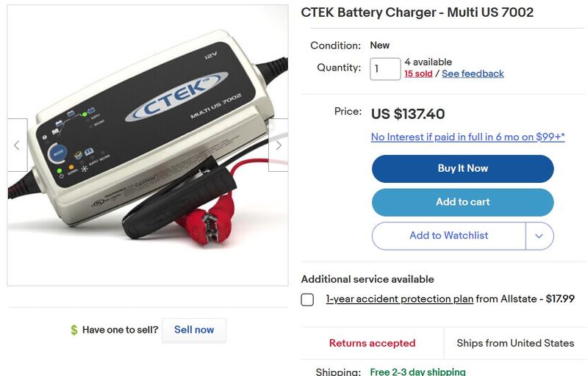The image size is (588, 376).
Task: Click the CTEK Battery Charger listing title
Action: click(x=417, y=12)
